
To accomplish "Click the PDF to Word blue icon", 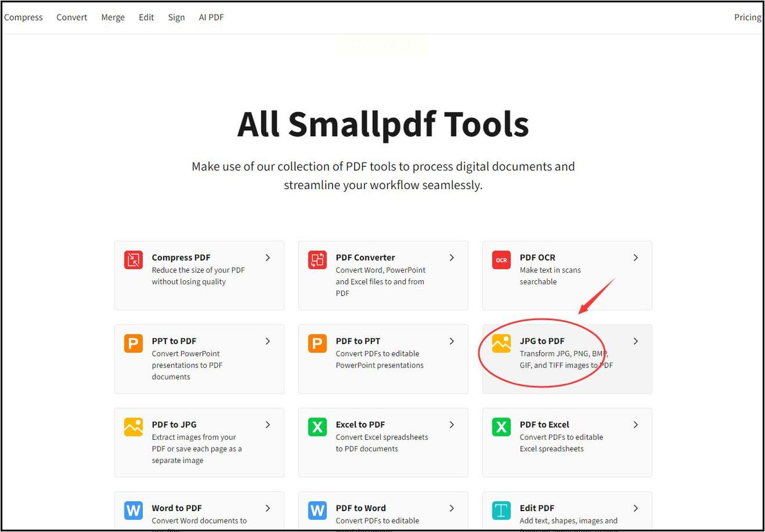I will coord(318,510).
